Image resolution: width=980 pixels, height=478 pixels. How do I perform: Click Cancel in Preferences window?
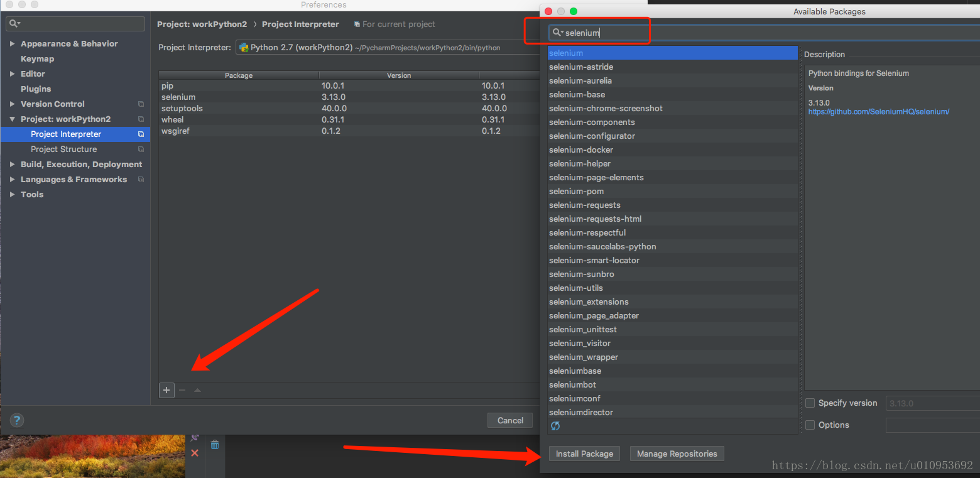click(x=510, y=420)
